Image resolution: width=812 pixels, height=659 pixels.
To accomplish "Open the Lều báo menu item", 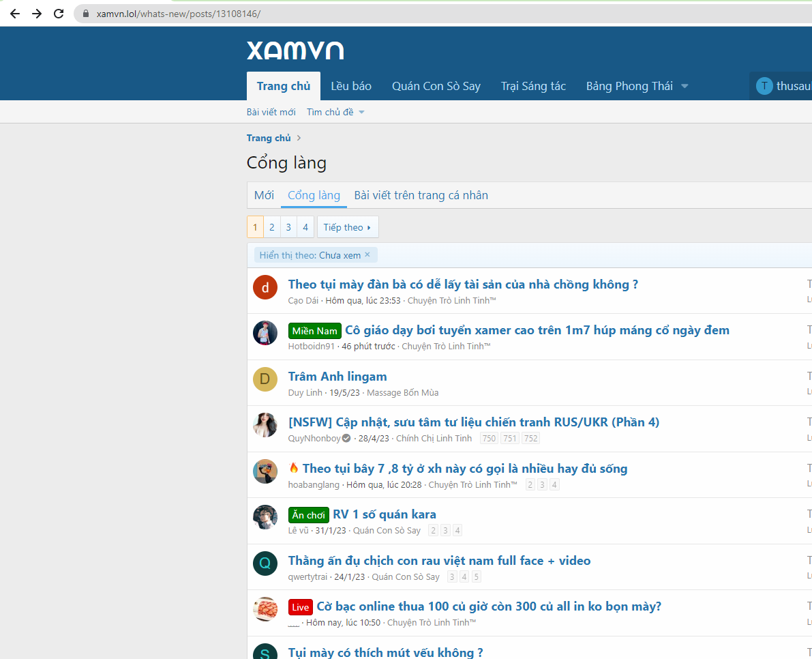I will click(x=351, y=86).
